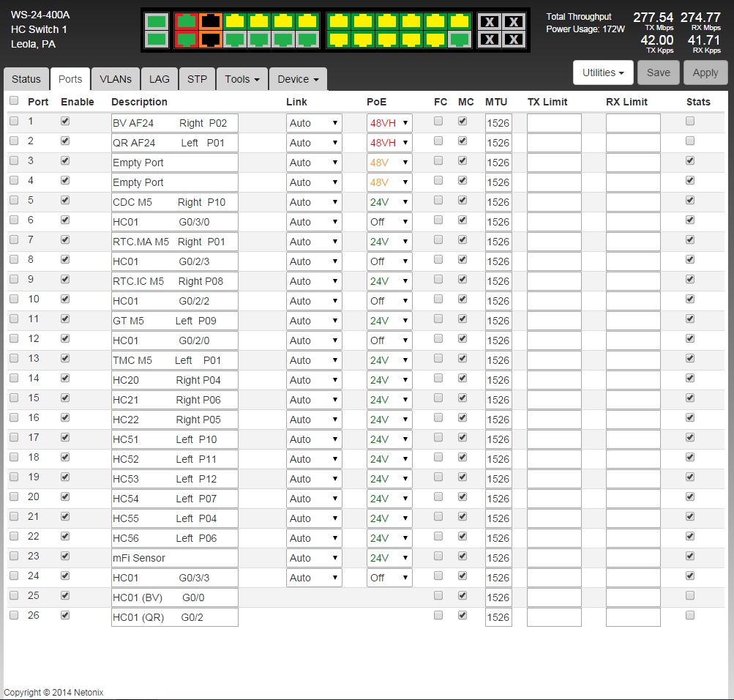Open the Tools menu tab

pyautogui.click(x=242, y=79)
